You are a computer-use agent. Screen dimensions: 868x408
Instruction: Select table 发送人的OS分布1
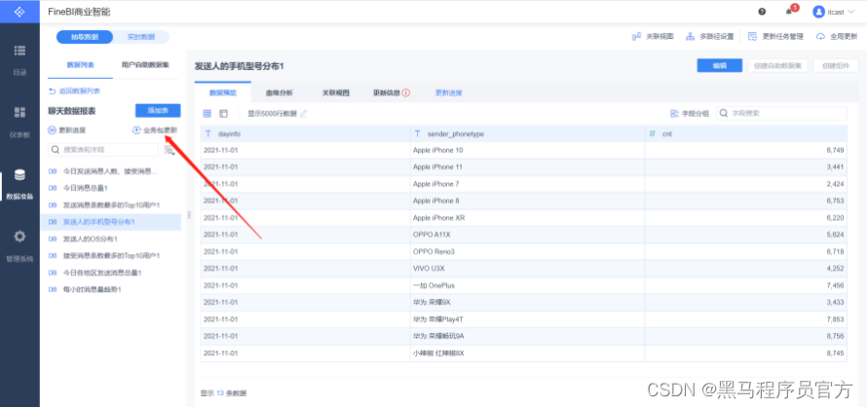point(111,240)
